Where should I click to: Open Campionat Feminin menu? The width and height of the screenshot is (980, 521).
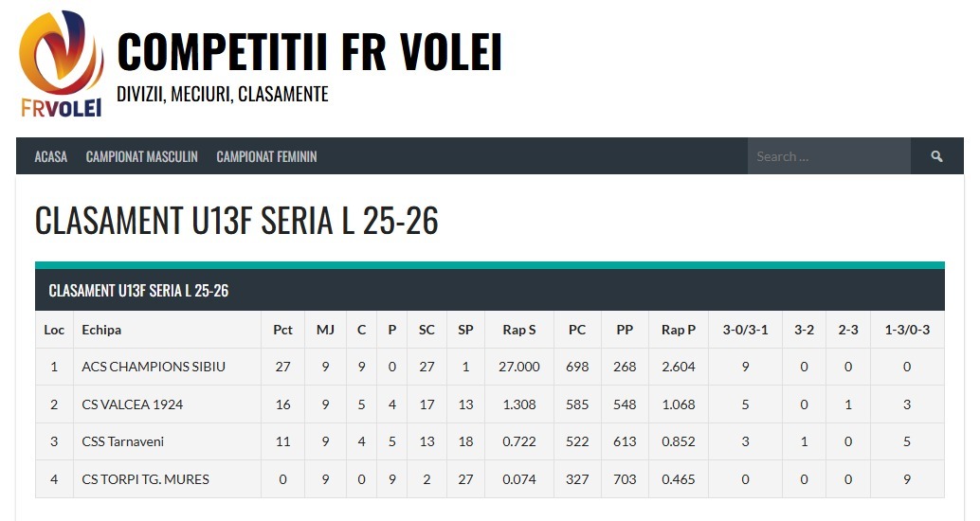[x=266, y=156]
